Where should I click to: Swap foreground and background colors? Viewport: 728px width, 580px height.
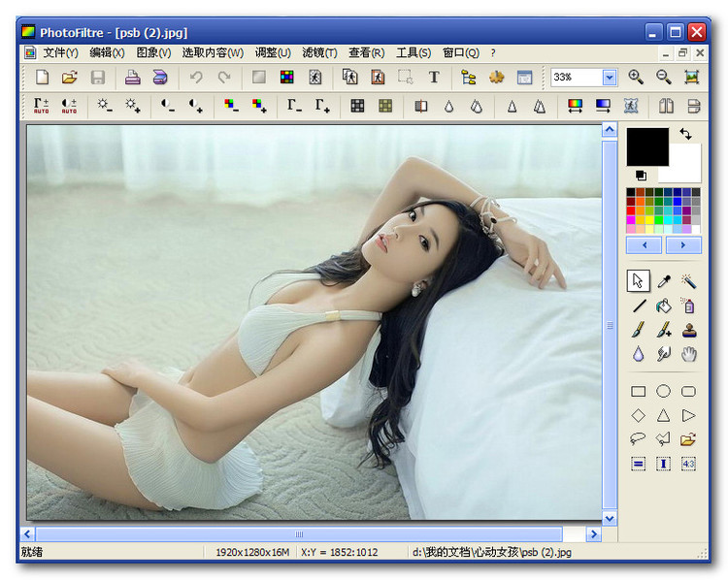tap(686, 134)
